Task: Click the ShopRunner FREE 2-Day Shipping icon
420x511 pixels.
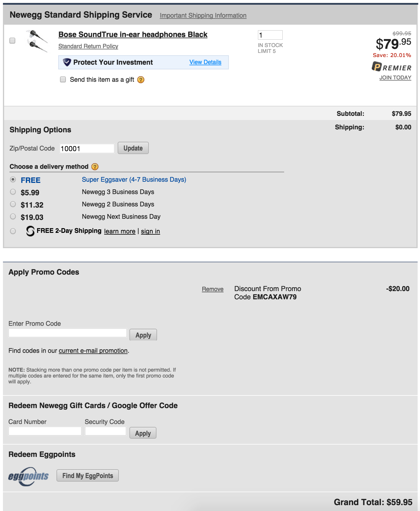Action: pos(30,231)
